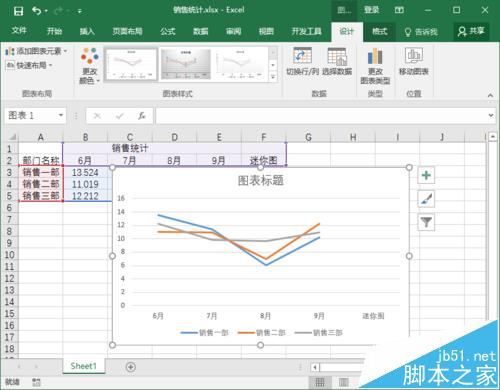Click cell B5 with 12.212
This screenshot has height=390, width=500.
[85, 196]
